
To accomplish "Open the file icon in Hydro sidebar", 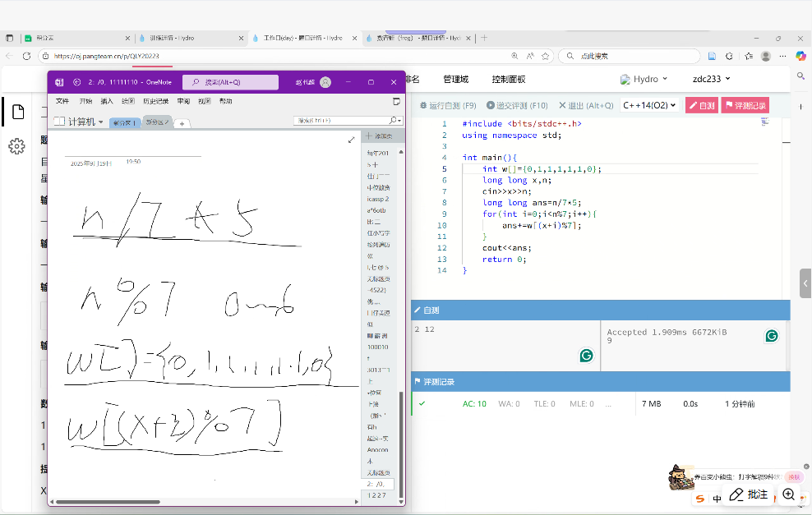I will pyautogui.click(x=16, y=112).
